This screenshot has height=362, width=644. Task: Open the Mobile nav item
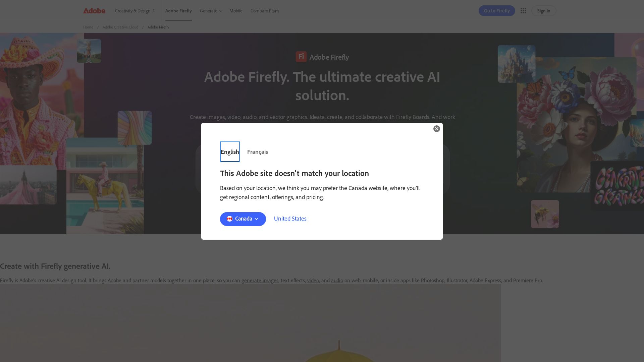[x=236, y=11]
